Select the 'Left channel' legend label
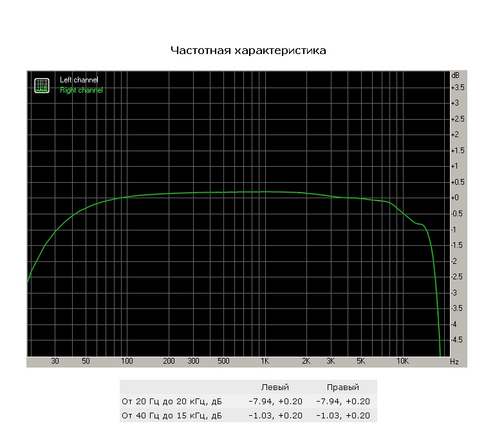This screenshot has height=448, width=504. [x=79, y=80]
